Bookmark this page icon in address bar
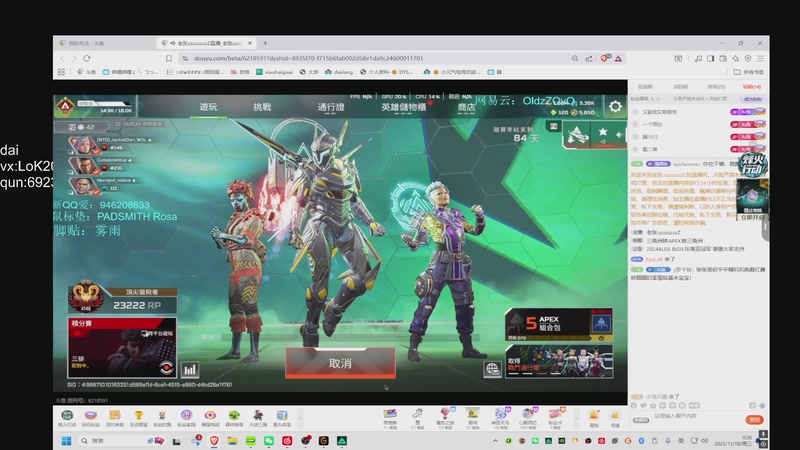800x450 pixels. pos(169,58)
